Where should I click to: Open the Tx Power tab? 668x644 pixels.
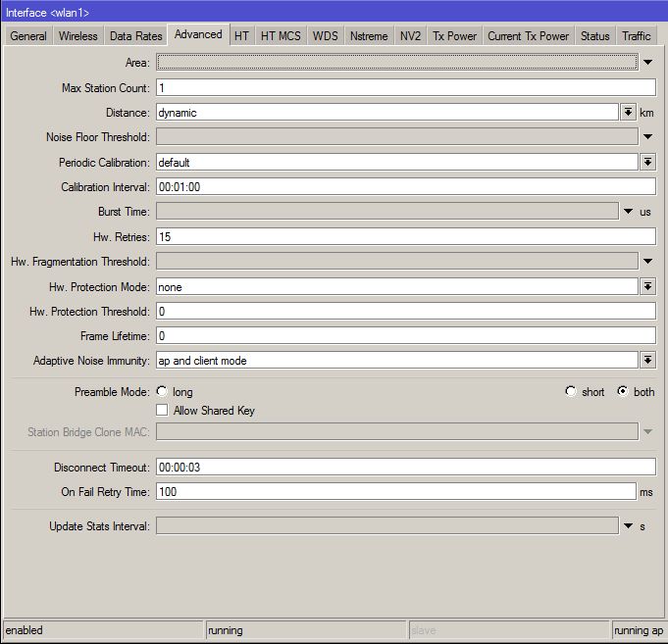tap(454, 36)
